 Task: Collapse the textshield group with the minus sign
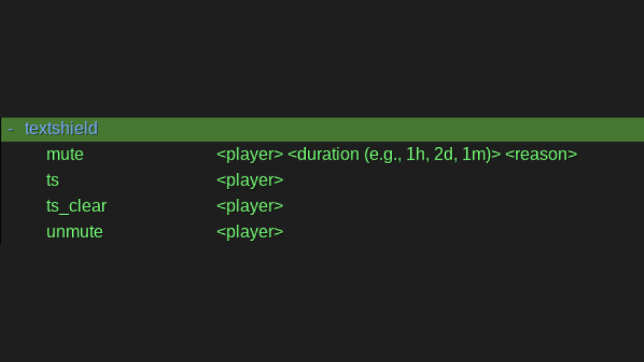(10, 129)
